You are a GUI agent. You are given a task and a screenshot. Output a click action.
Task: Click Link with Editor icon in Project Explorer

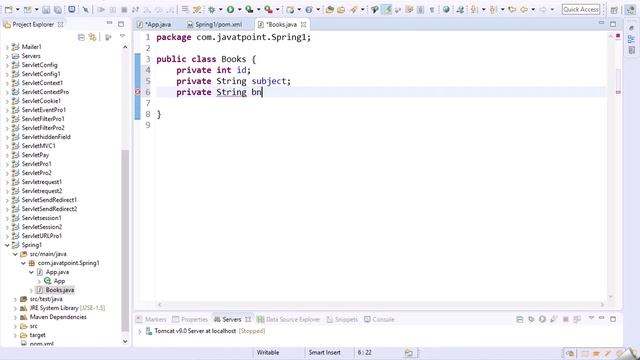pyautogui.click(x=93, y=37)
